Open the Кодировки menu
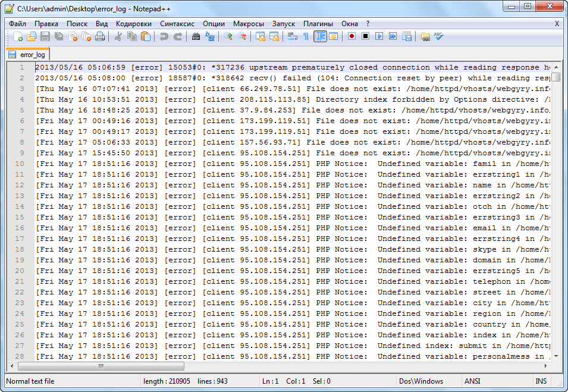This screenshot has height=392, width=568. point(134,24)
